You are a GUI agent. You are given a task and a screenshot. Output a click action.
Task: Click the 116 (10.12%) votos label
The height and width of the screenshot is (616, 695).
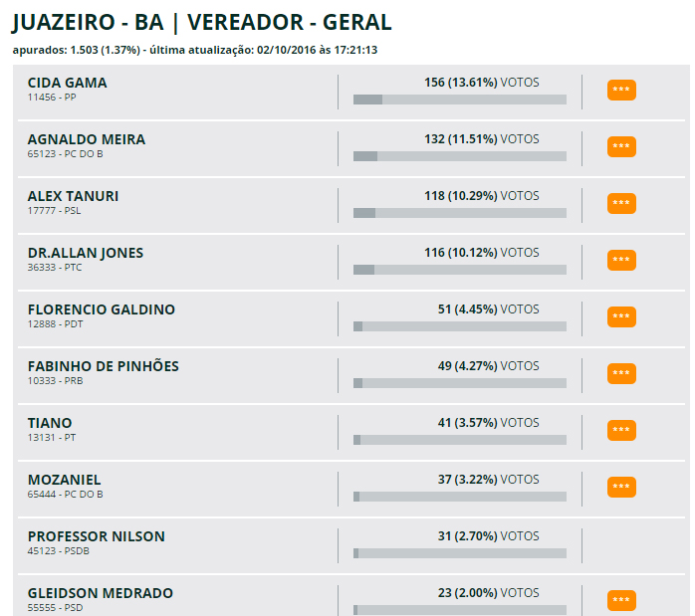tap(481, 253)
